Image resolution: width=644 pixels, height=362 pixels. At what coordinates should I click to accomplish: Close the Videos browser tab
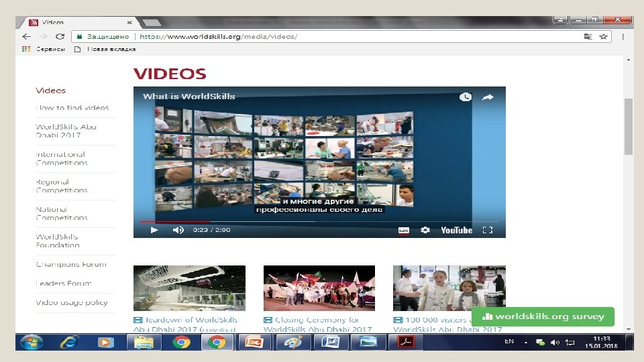129,23
